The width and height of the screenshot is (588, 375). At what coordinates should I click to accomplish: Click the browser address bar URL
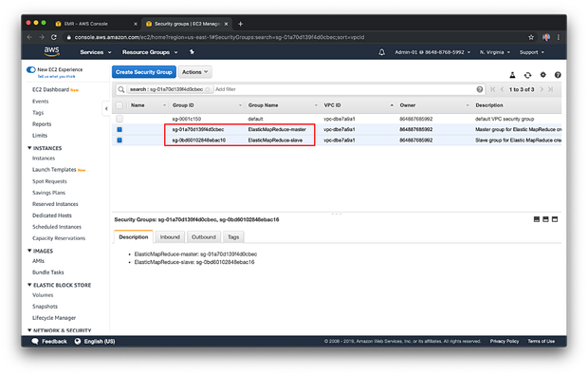pos(219,37)
